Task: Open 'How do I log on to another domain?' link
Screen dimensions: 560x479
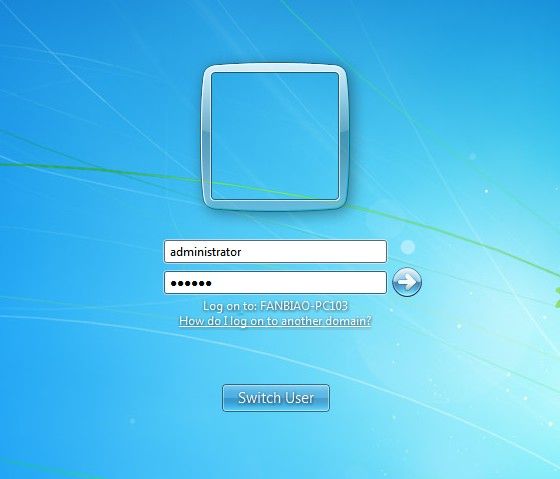Action: pyautogui.click(x=275, y=320)
